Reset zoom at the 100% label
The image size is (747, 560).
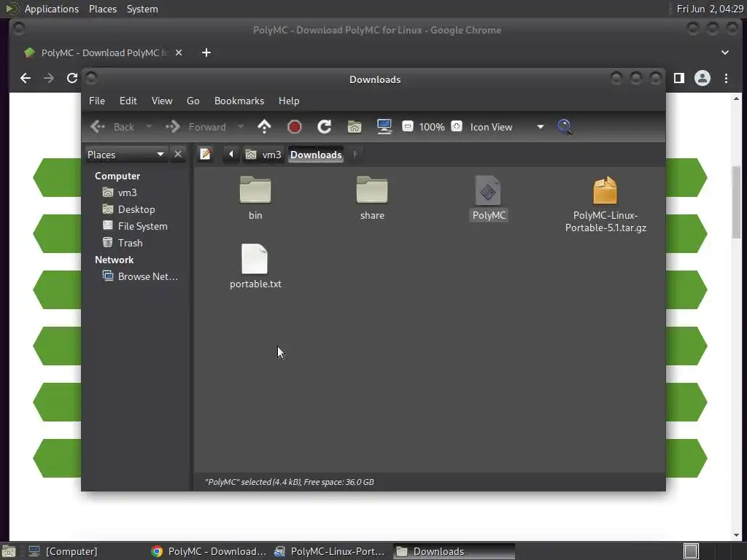[432, 127]
